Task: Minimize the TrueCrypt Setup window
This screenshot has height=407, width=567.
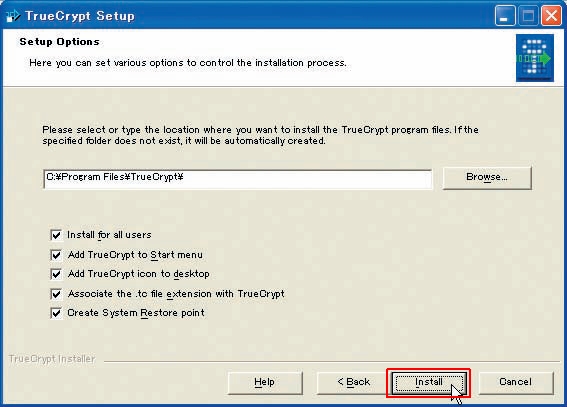Action: click(505, 16)
